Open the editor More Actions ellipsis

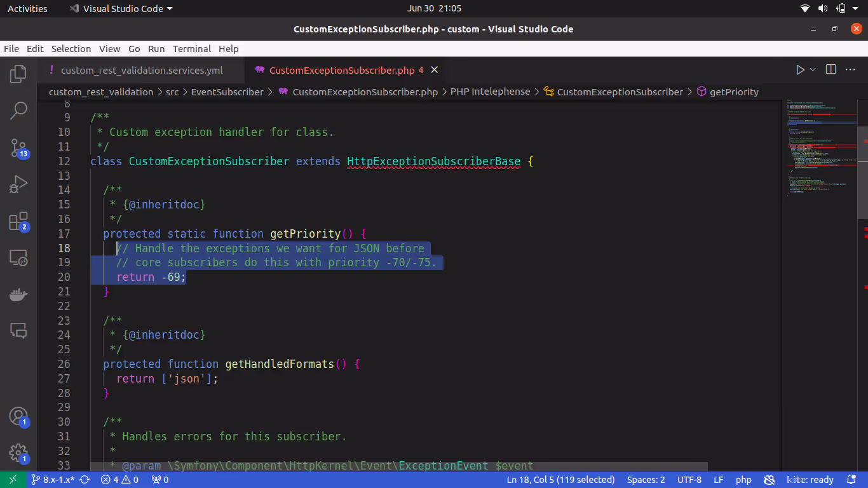point(851,70)
